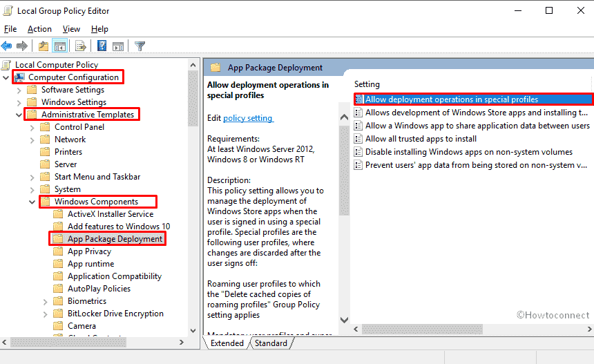
Task: Expand the System node
Action: (32, 190)
